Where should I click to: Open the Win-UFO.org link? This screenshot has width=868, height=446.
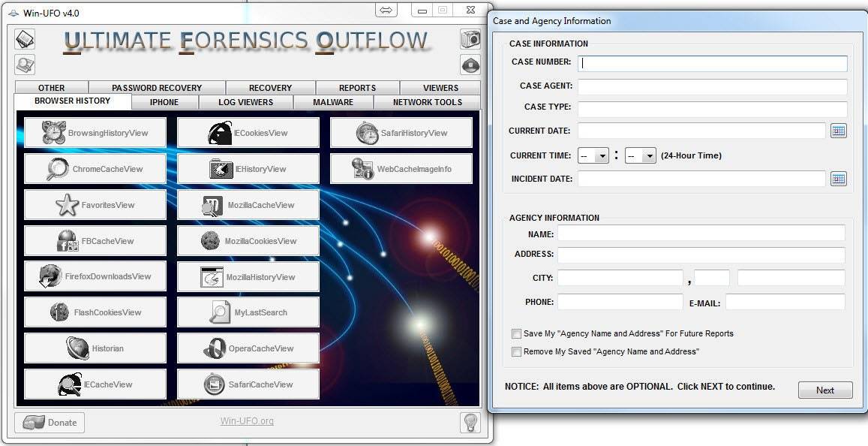point(247,421)
